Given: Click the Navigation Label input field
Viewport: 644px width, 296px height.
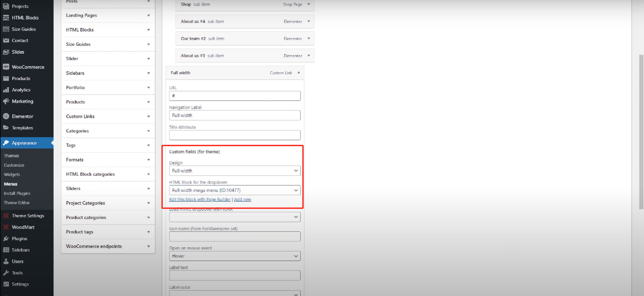Looking at the screenshot, I should point(235,115).
